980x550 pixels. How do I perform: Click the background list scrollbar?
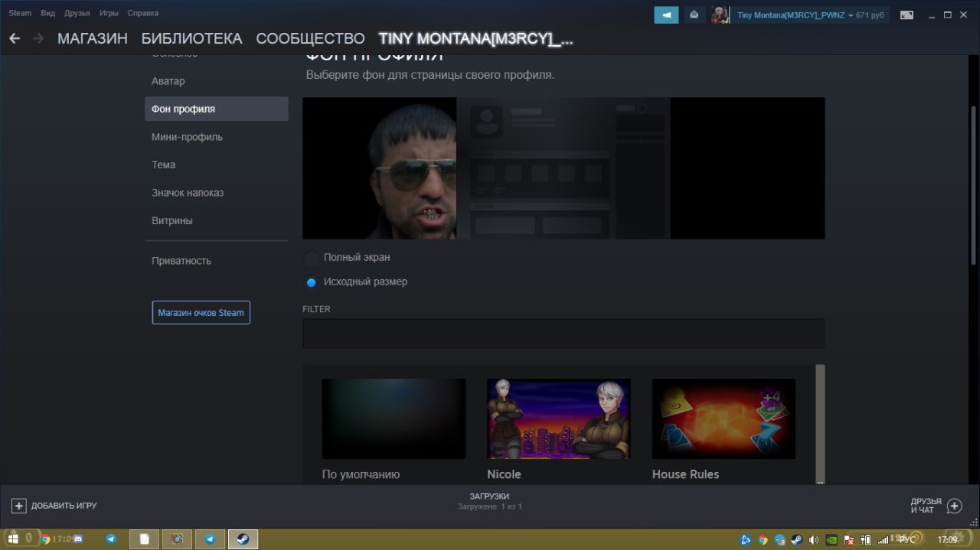pos(821,424)
